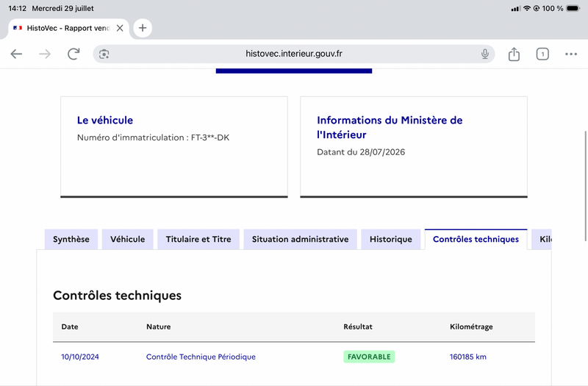The height and width of the screenshot is (386, 588).
Task: Click the 10/10/2024 date cell
Action: pos(80,357)
